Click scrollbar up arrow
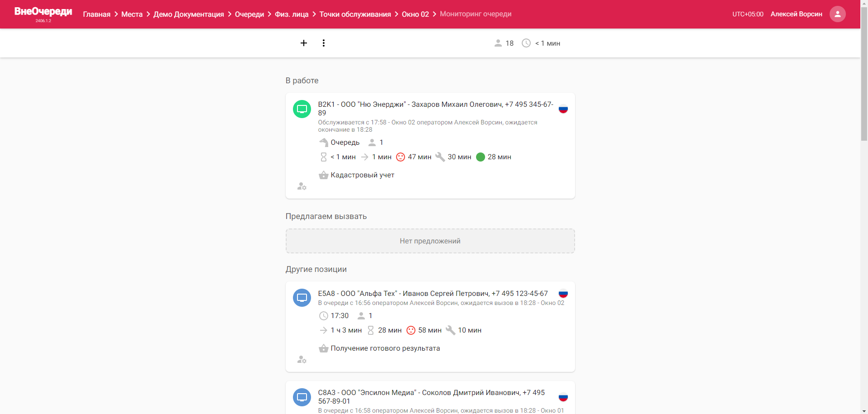The height and width of the screenshot is (414, 868). tap(864, 4)
